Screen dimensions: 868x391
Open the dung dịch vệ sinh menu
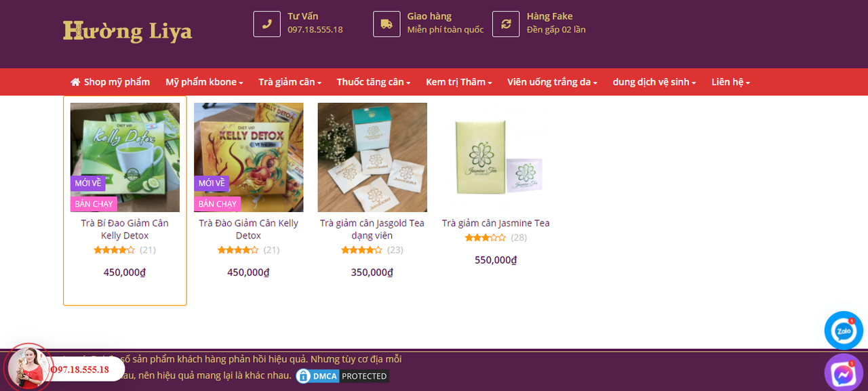point(654,82)
